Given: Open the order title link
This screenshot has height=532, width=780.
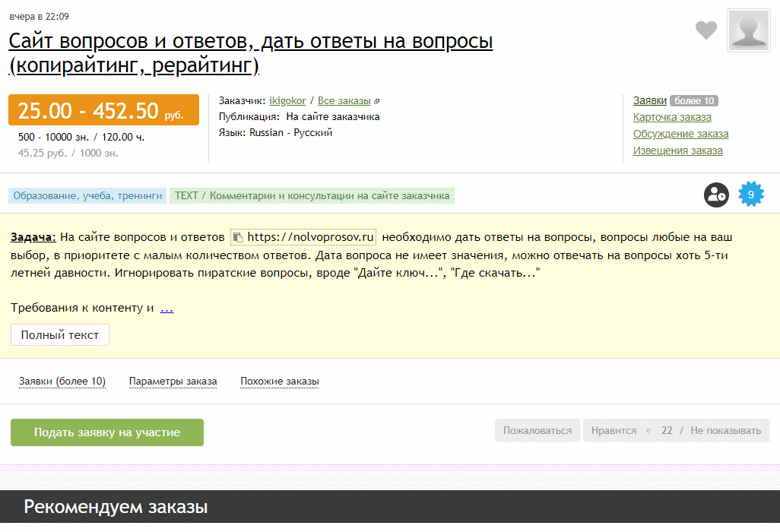Looking at the screenshot, I should pyautogui.click(x=251, y=52).
